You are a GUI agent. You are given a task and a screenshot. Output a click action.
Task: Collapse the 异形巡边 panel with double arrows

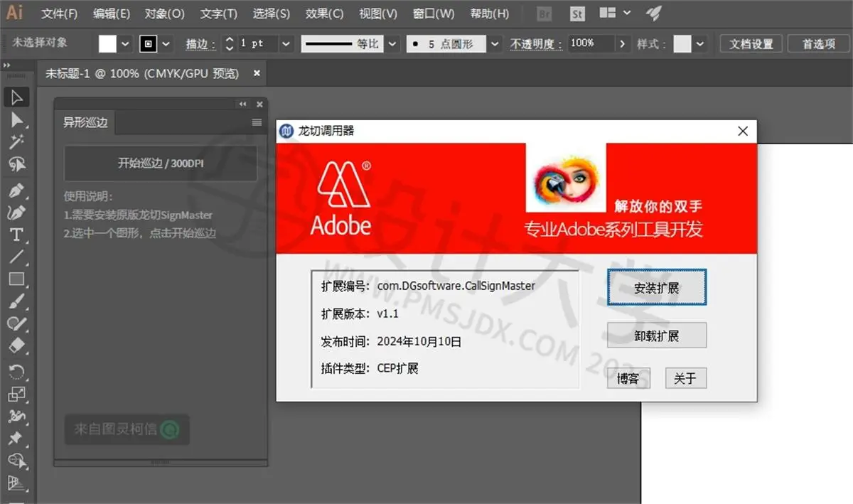point(242,104)
